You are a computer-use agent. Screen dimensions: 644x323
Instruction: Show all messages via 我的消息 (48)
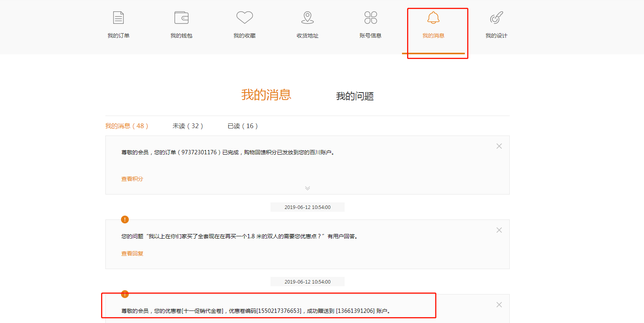(x=126, y=126)
